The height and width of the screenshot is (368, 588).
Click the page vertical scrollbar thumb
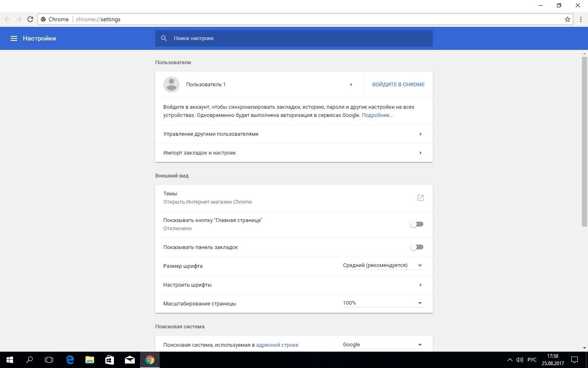[x=584, y=141]
